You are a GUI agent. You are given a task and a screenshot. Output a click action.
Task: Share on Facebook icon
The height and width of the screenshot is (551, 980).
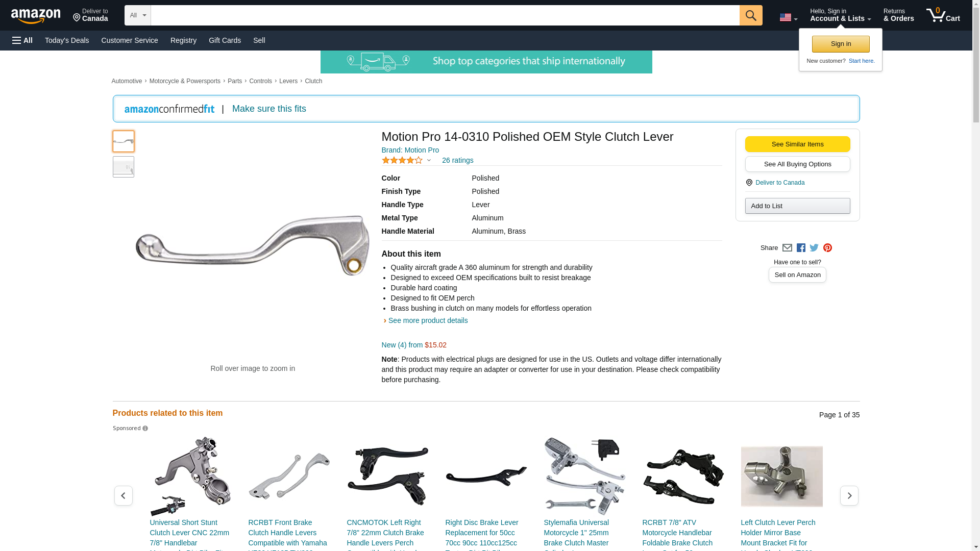[801, 248]
